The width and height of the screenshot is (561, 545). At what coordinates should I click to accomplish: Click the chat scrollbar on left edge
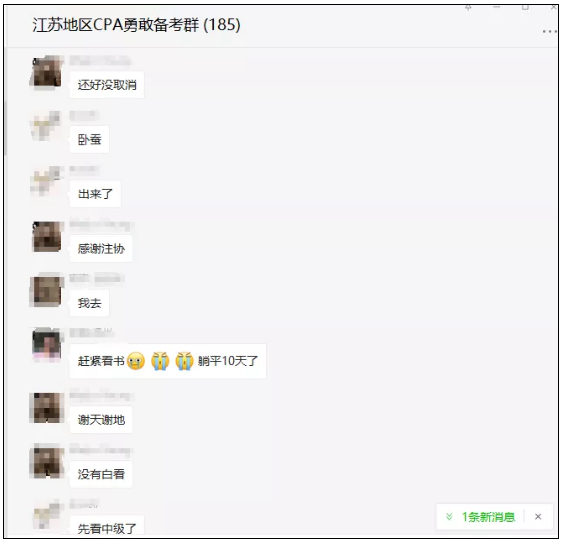(5, 129)
